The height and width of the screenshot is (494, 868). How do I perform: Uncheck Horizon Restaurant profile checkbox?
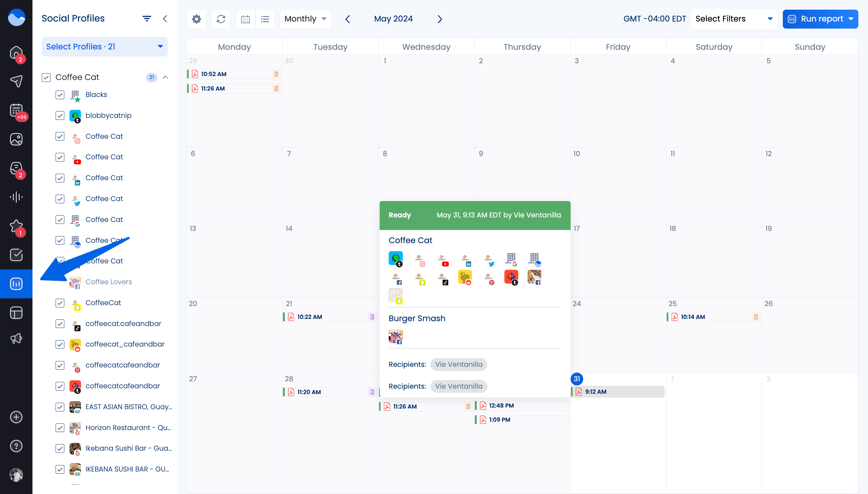point(60,428)
